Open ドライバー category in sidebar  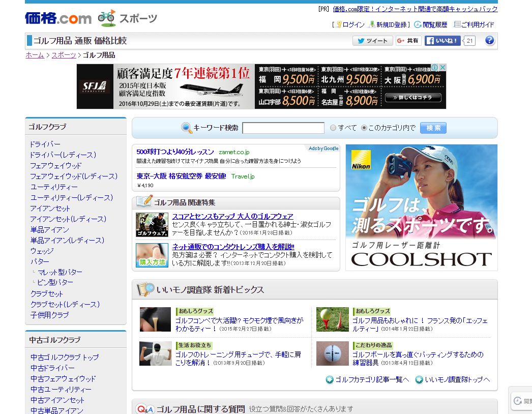click(x=45, y=144)
